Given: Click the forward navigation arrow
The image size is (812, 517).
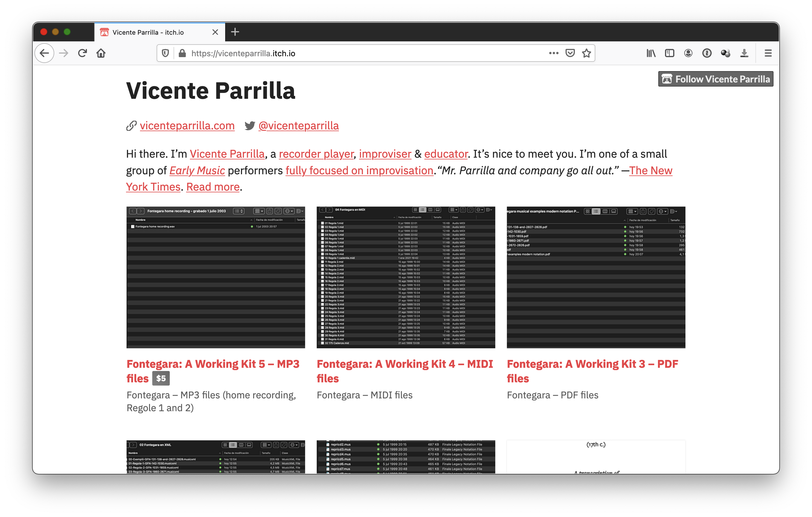Looking at the screenshot, I should [x=64, y=53].
